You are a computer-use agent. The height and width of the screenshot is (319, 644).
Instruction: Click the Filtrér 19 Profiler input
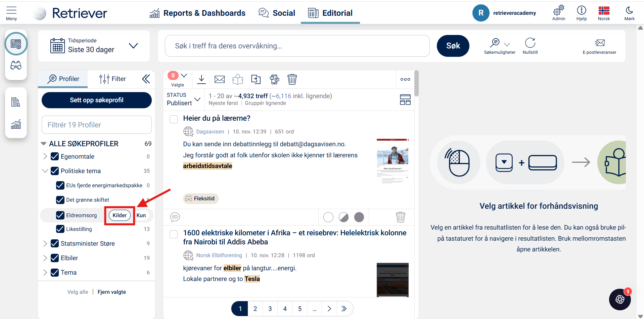[97, 125]
